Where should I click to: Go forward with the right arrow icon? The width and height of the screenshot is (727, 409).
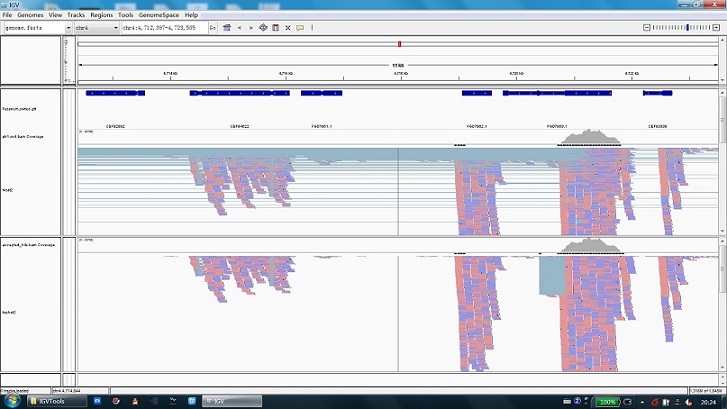coord(251,28)
